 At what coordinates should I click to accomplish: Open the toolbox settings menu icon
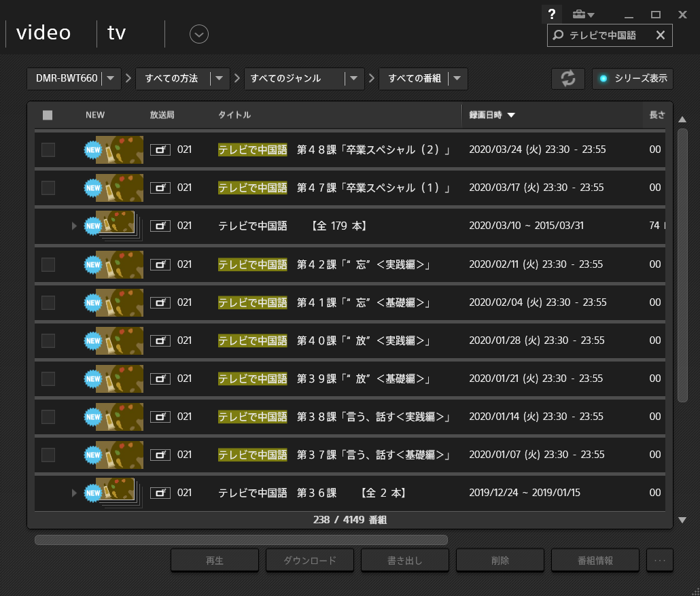pos(582,14)
